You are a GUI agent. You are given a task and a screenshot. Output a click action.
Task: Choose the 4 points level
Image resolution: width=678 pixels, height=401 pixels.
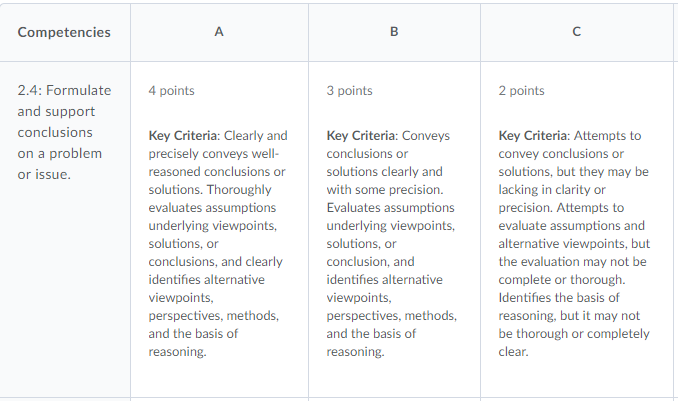(x=171, y=91)
